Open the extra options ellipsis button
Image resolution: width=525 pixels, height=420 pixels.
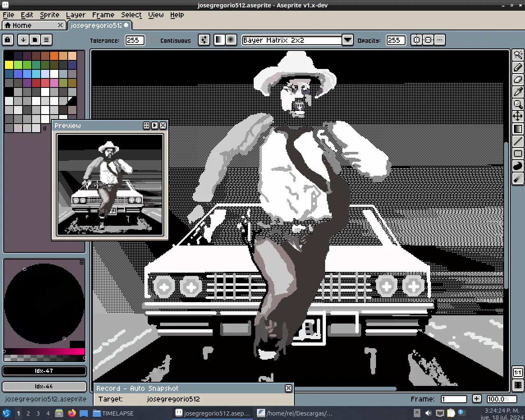coord(440,40)
